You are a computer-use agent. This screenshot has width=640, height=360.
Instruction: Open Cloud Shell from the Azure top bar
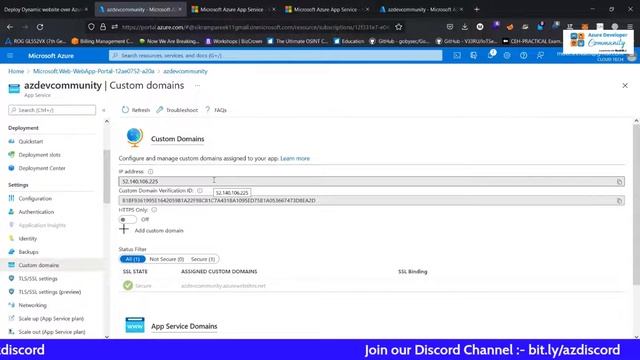457,56
